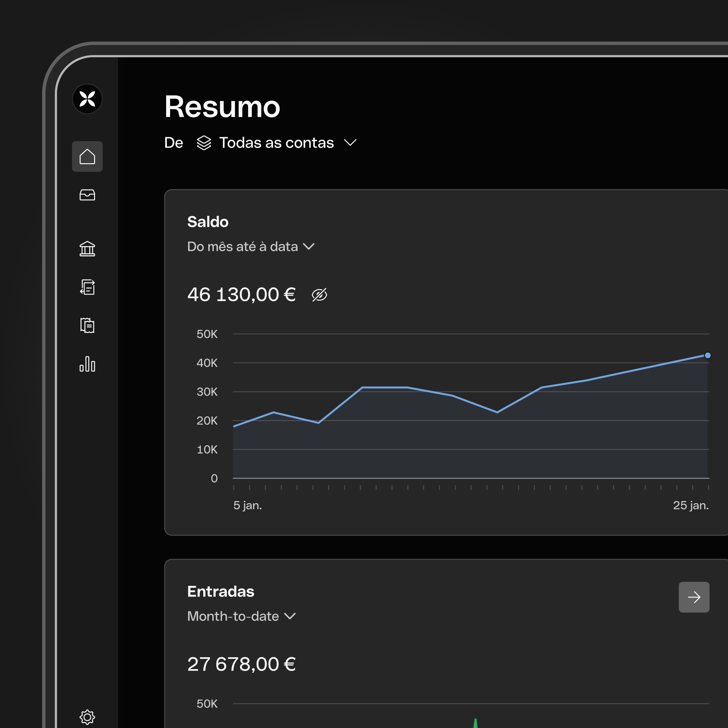This screenshot has width=728, height=728.
Task: Click the 10K label on Saldo chart
Action: click(207, 450)
